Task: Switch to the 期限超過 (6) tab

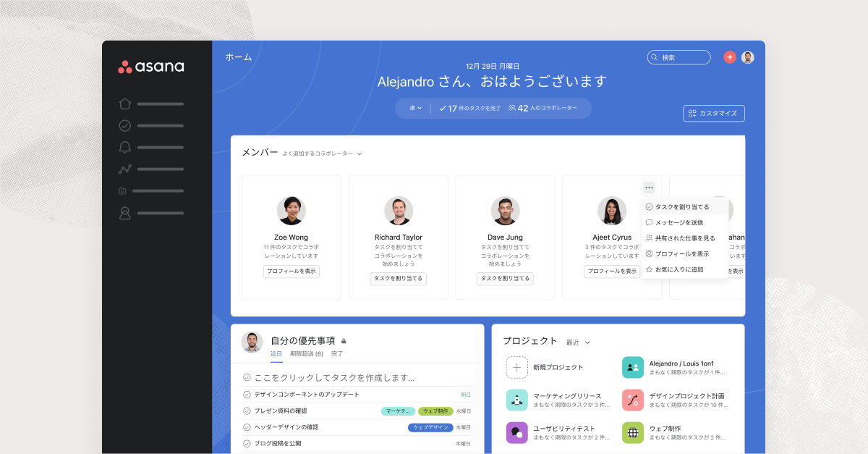Action: coord(307,354)
